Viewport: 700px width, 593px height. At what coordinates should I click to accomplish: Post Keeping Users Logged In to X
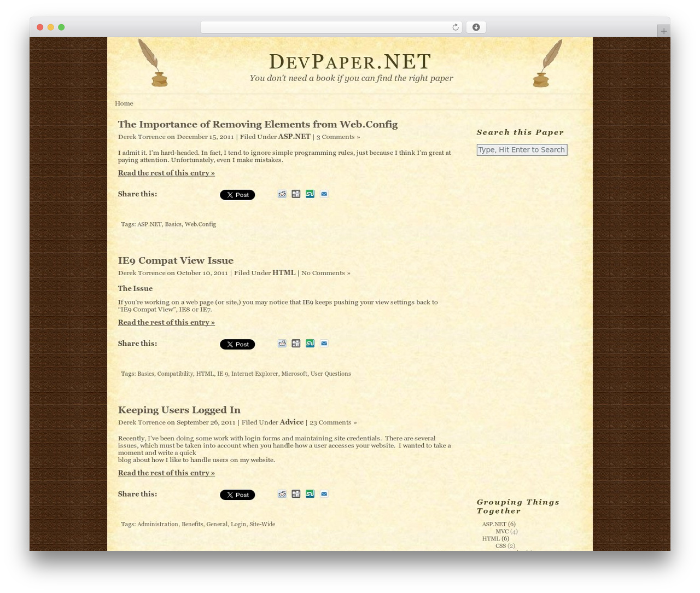pyautogui.click(x=237, y=495)
